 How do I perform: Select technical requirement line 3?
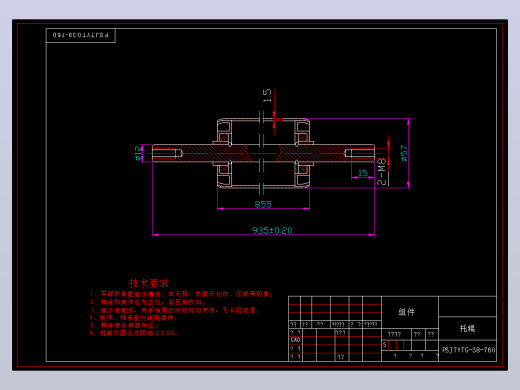(x=175, y=310)
